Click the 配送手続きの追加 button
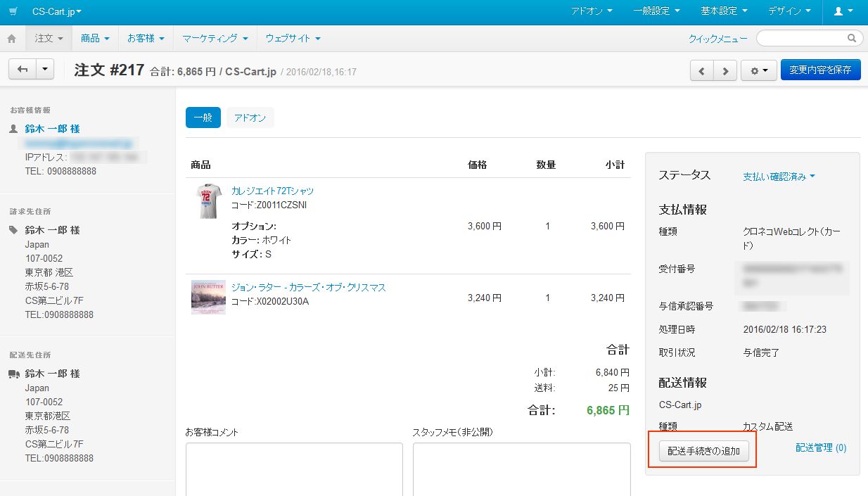This screenshot has height=496, width=868. pos(702,450)
